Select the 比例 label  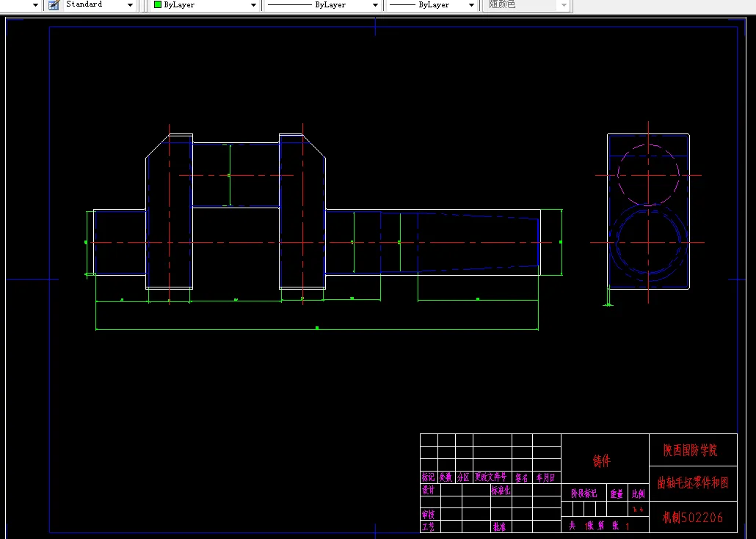639,494
